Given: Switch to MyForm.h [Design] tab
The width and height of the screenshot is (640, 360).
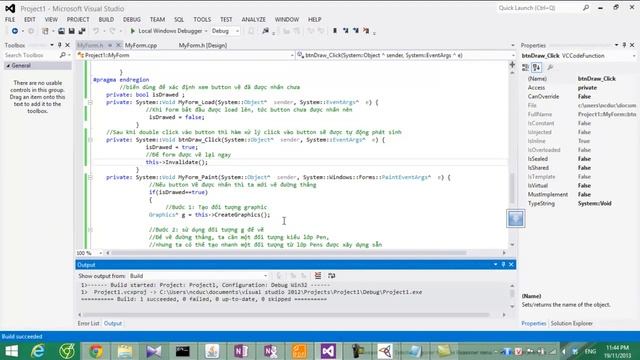Looking at the screenshot, I should [203, 45].
